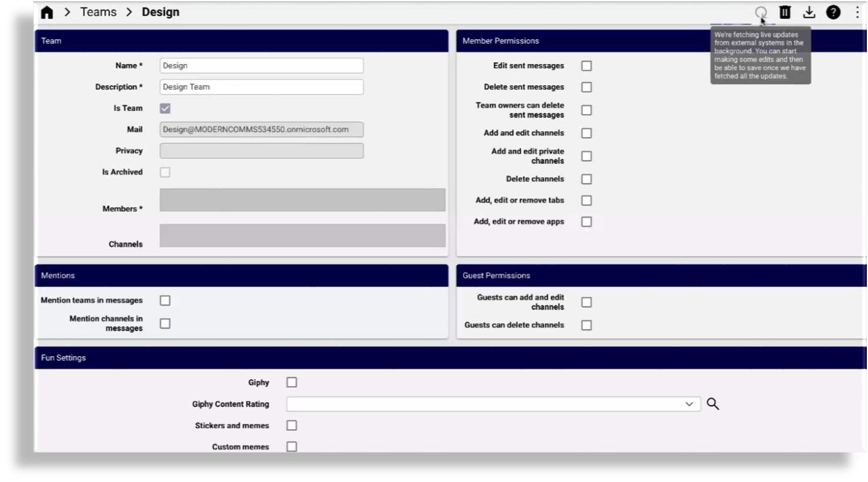Toggle Guests can delete channels
The image size is (868, 482).
click(x=586, y=325)
